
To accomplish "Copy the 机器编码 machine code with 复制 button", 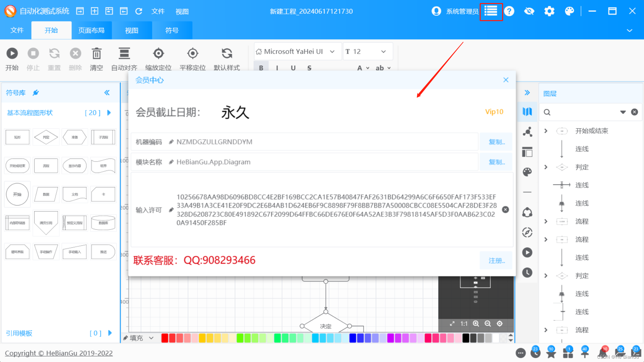I will click(496, 141).
